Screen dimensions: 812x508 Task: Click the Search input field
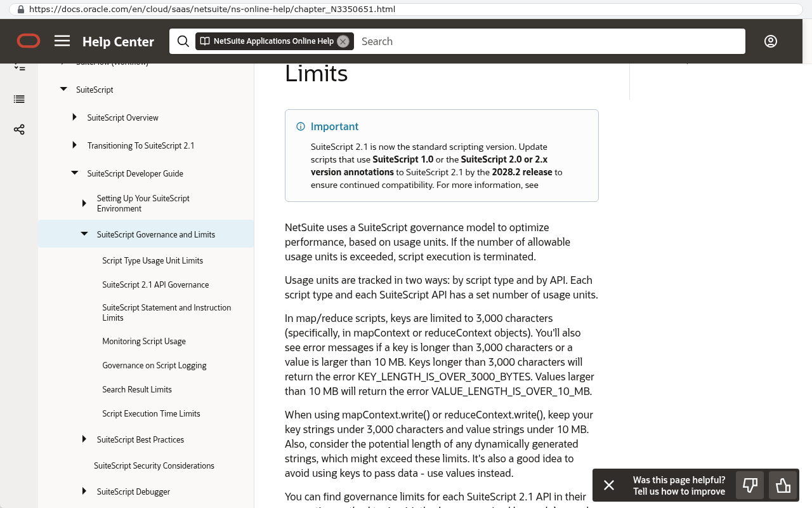tap(549, 41)
